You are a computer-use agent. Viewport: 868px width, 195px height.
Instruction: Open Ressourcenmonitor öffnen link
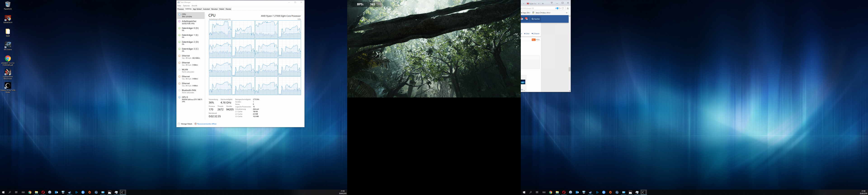pos(205,124)
